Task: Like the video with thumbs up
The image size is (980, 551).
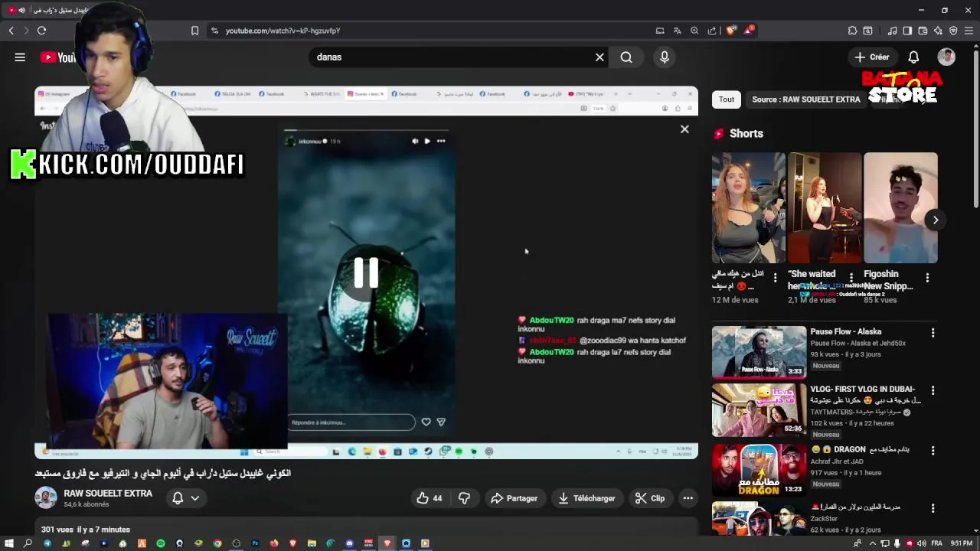Action: click(429, 498)
